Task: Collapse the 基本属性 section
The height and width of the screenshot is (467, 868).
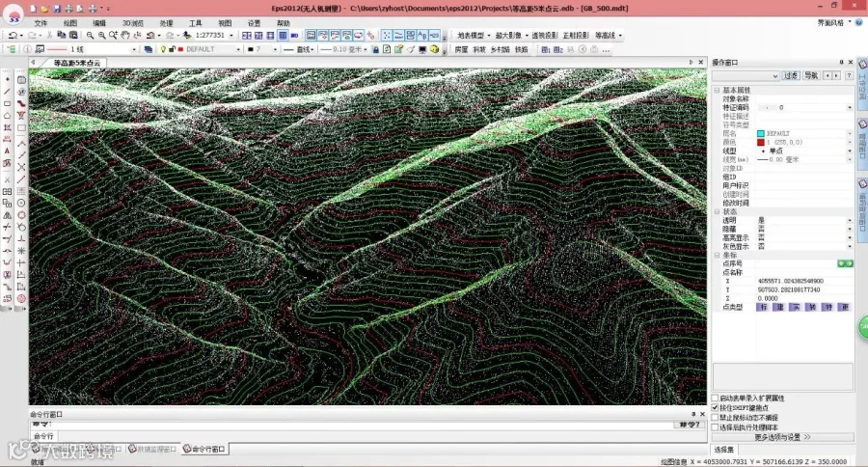Action: pyautogui.click(x=717, y=90)
